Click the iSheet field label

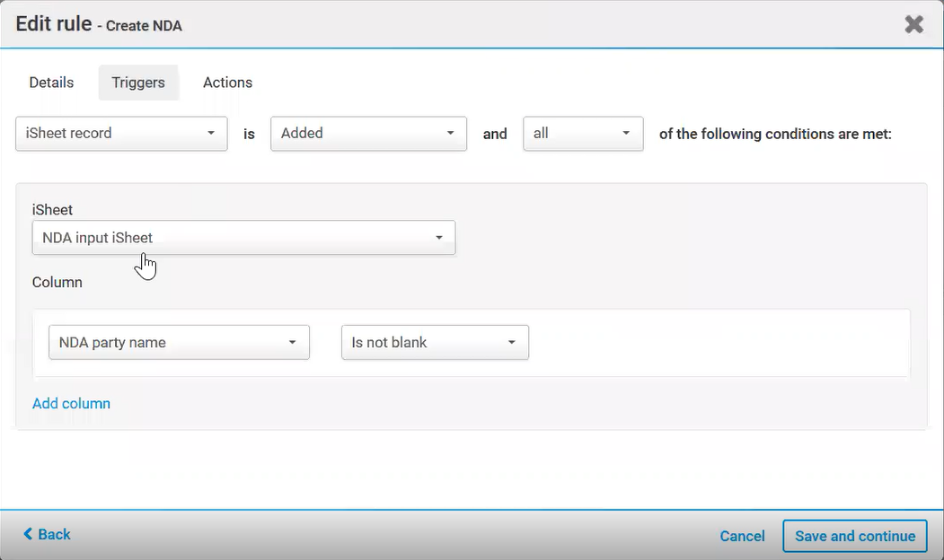pyautogui.click(x=52, y=210)
